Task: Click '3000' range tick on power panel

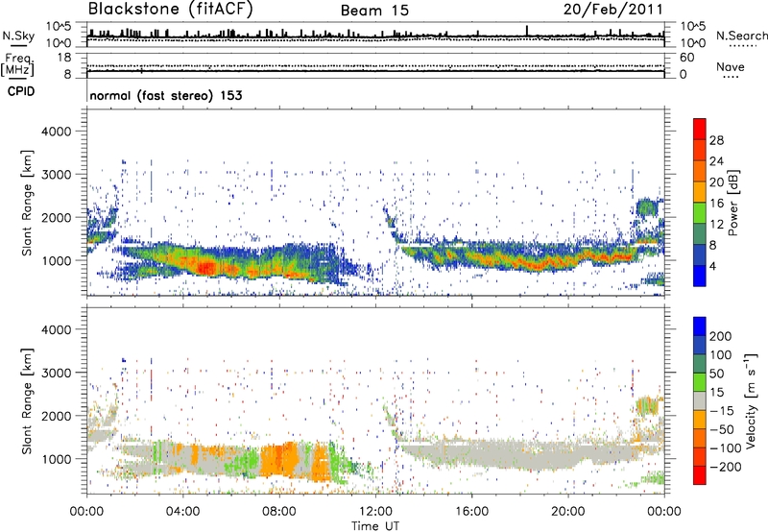Action: pyautogui.click(x=56, y=175)
